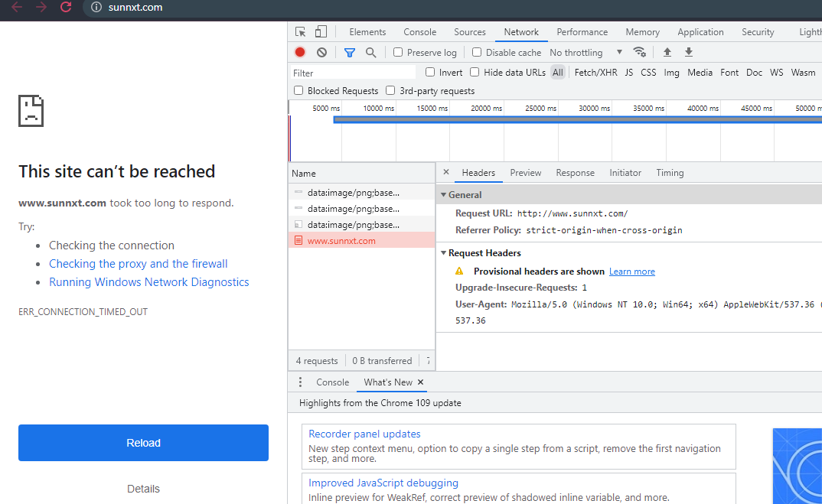Clear the network log icon
822x504 pixels.
pos(322,53)
